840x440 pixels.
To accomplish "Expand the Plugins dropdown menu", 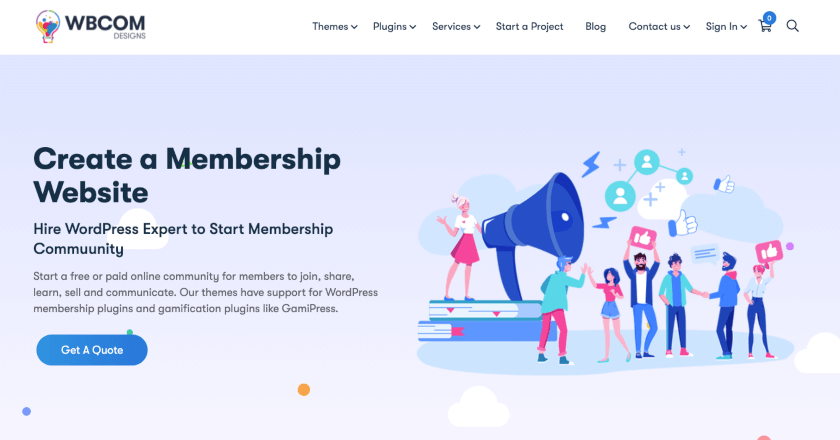I will [394, 26].
